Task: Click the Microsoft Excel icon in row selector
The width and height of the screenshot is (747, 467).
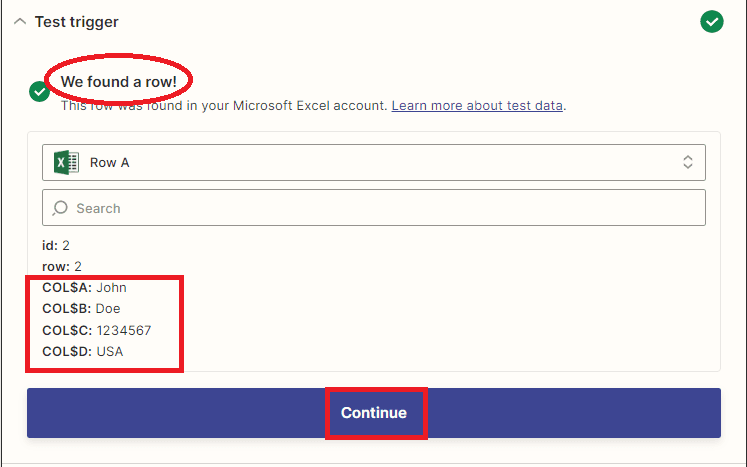Action: point(67,162)
